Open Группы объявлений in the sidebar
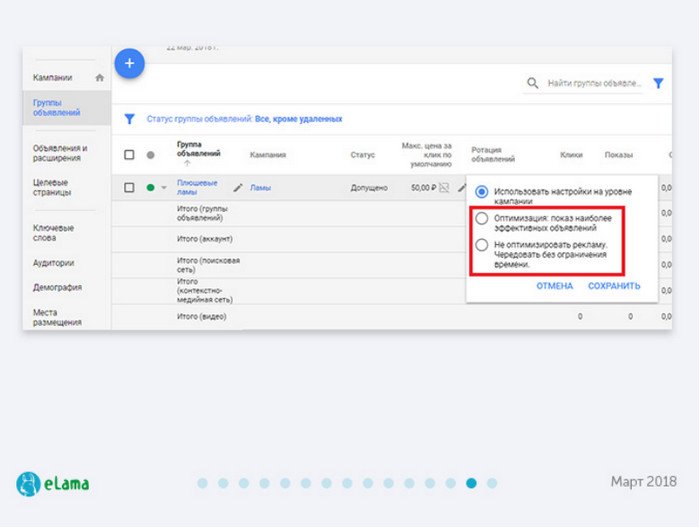 point(57,108)
